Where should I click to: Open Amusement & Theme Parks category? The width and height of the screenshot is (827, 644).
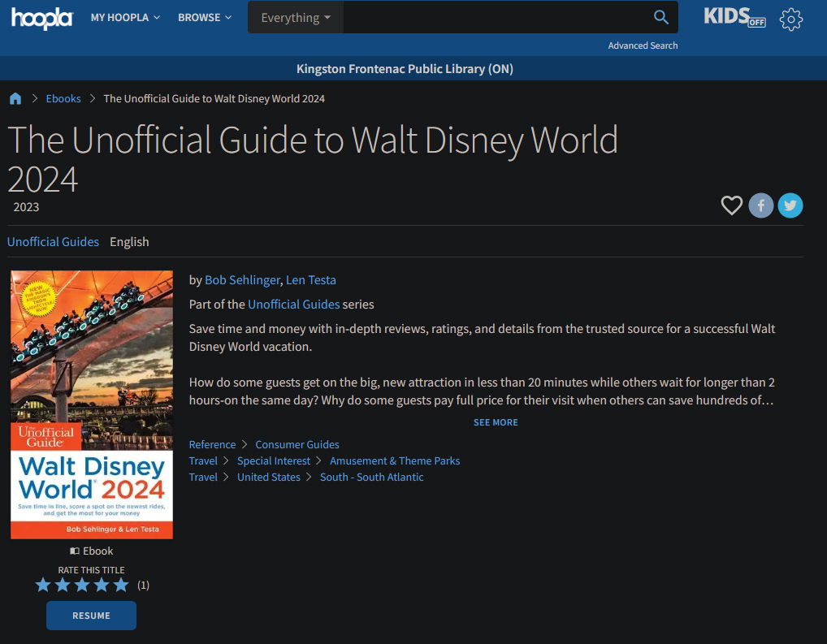(395, 461)
